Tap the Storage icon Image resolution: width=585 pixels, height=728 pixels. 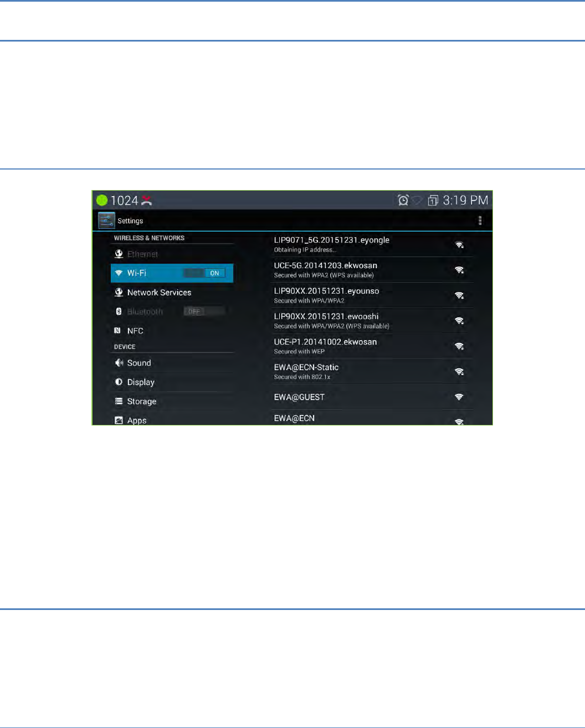point(119,401)
